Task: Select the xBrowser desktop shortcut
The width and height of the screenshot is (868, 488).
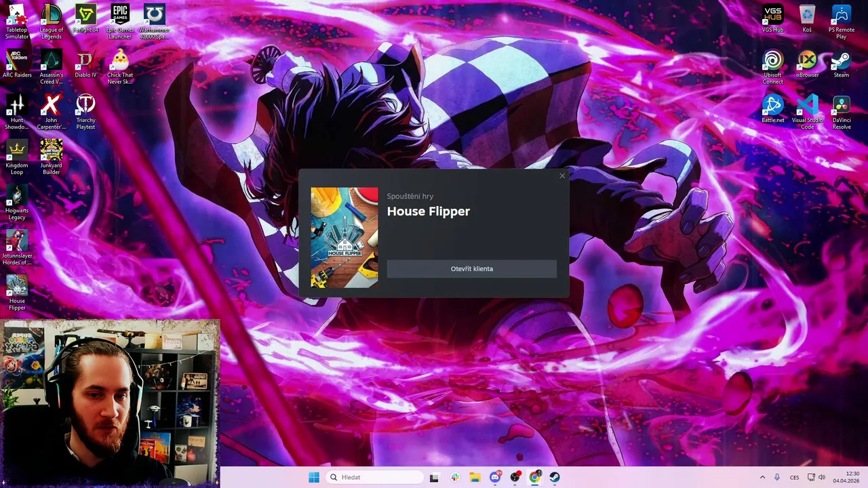Action: coord(807,64)
